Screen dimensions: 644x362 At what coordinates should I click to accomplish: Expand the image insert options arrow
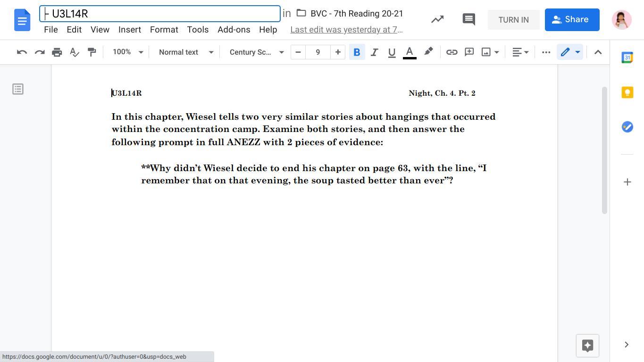click(497, 52)
